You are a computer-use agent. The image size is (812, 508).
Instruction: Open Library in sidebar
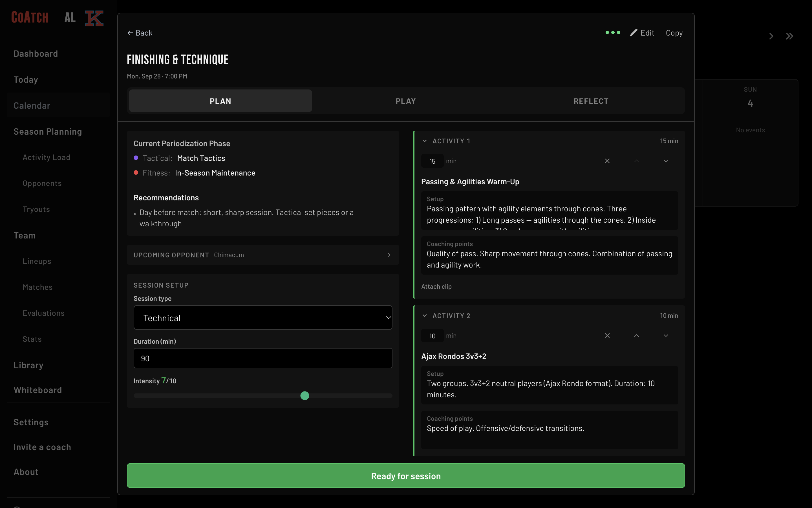tap(28, 365)
